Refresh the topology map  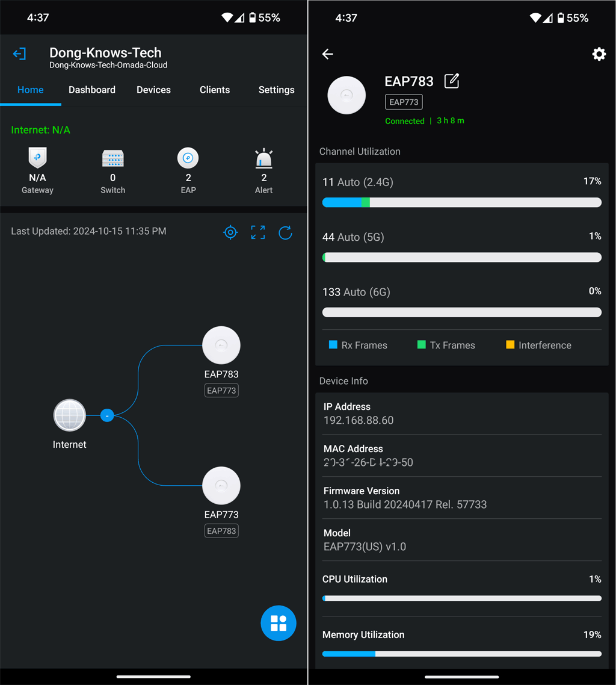(286, 232)
